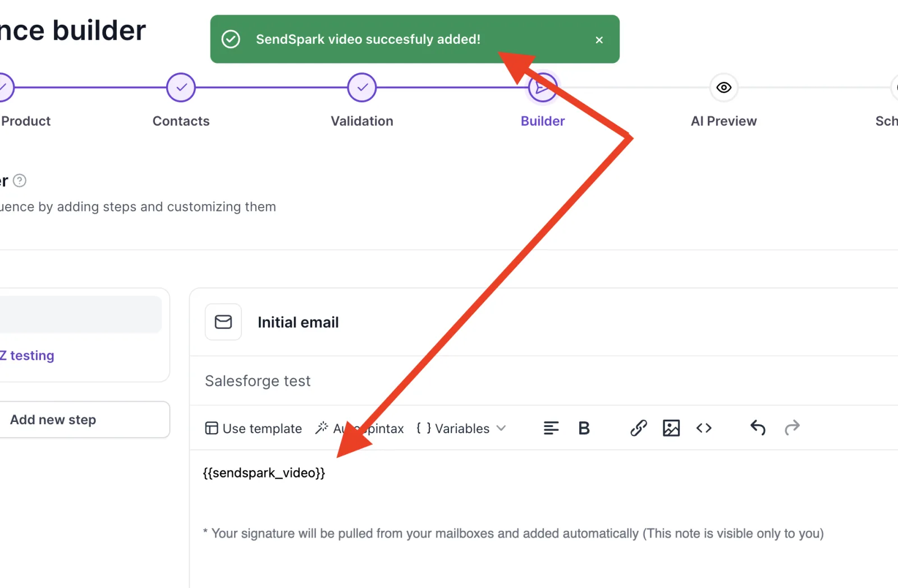Image resolution: width=898 pixels, height=588 pixels.
Task: Open the Use template option
Action: pos(254,429)
